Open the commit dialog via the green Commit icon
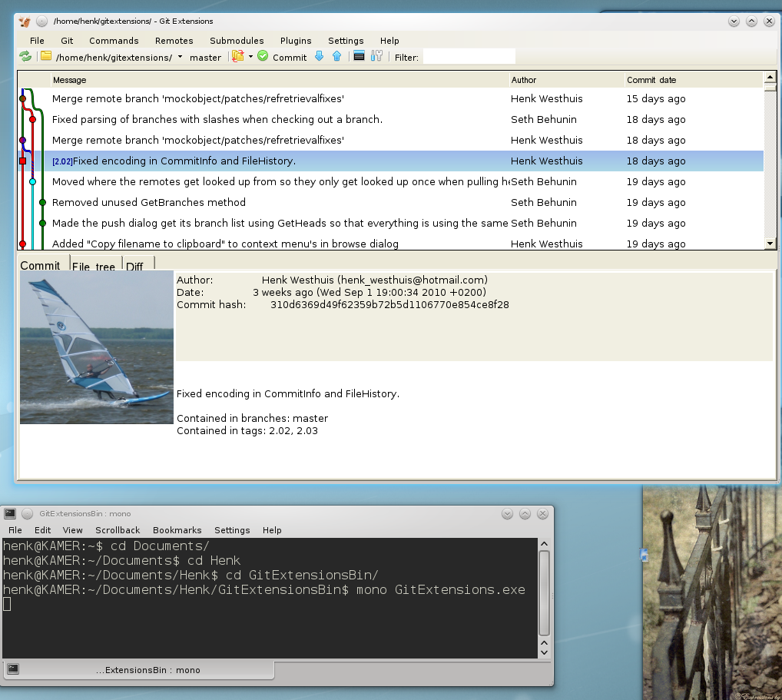The image size is (782, 700). click(263, 56)
